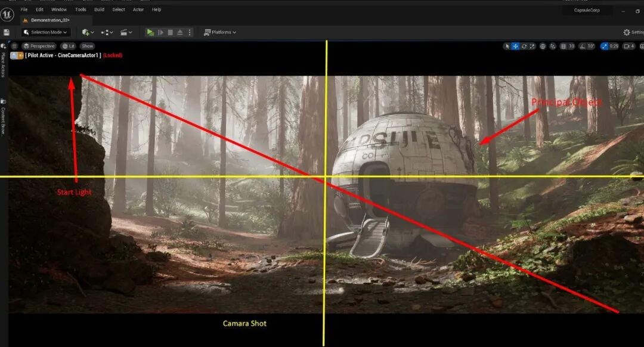Open the Help menu

156,10
